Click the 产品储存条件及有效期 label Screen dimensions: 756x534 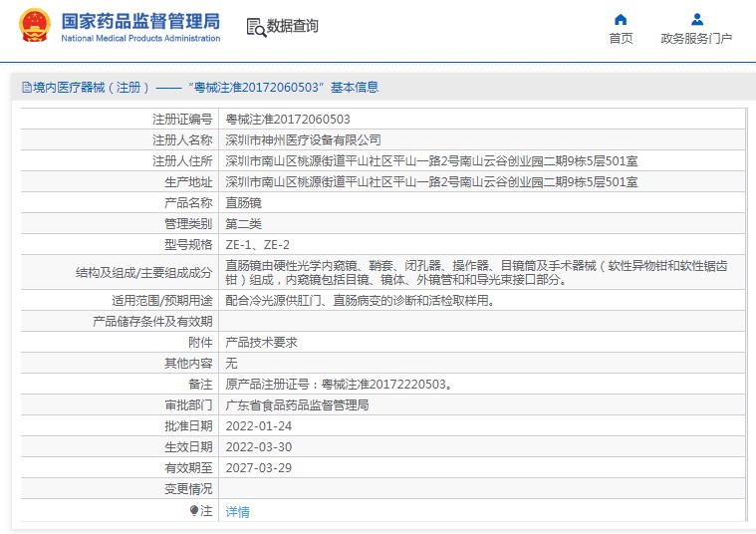point(152,321)
